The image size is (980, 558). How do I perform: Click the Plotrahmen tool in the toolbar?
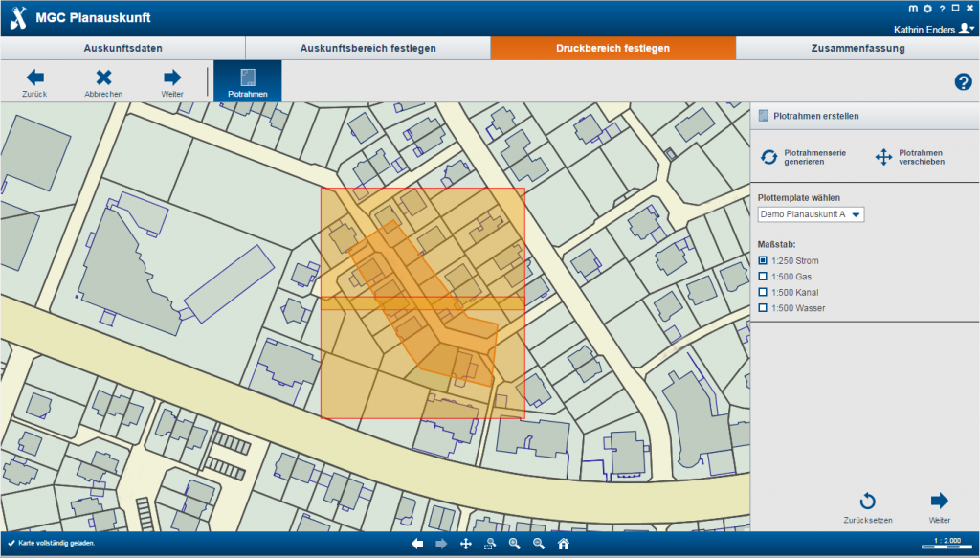pyautogui.click(x=247, y=81)
